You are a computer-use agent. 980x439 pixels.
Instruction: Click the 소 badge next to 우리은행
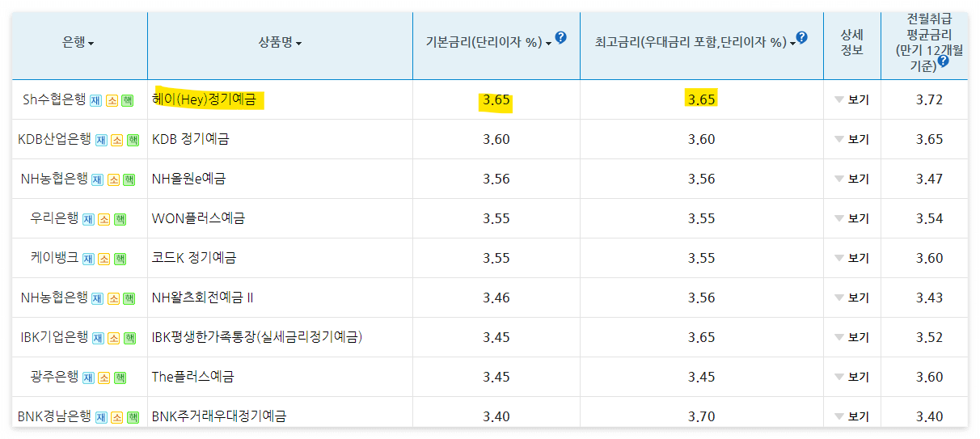coord(104,220)
